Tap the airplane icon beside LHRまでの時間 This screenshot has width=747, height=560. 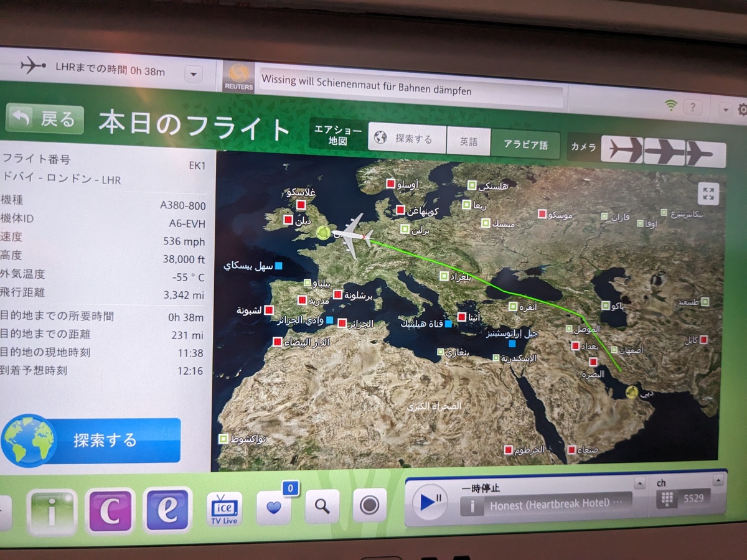point(32,65)
